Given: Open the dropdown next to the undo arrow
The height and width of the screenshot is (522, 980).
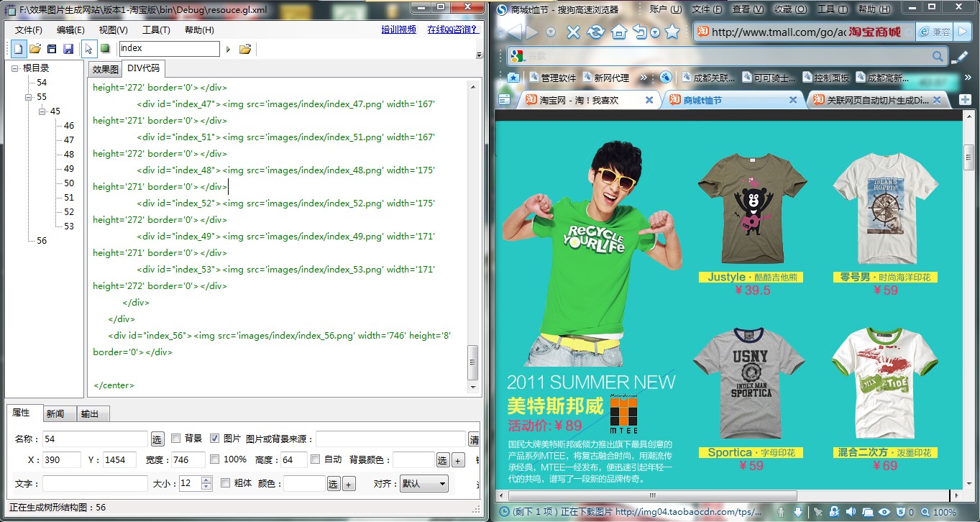Looking at the screenshot, I should 655,32.
